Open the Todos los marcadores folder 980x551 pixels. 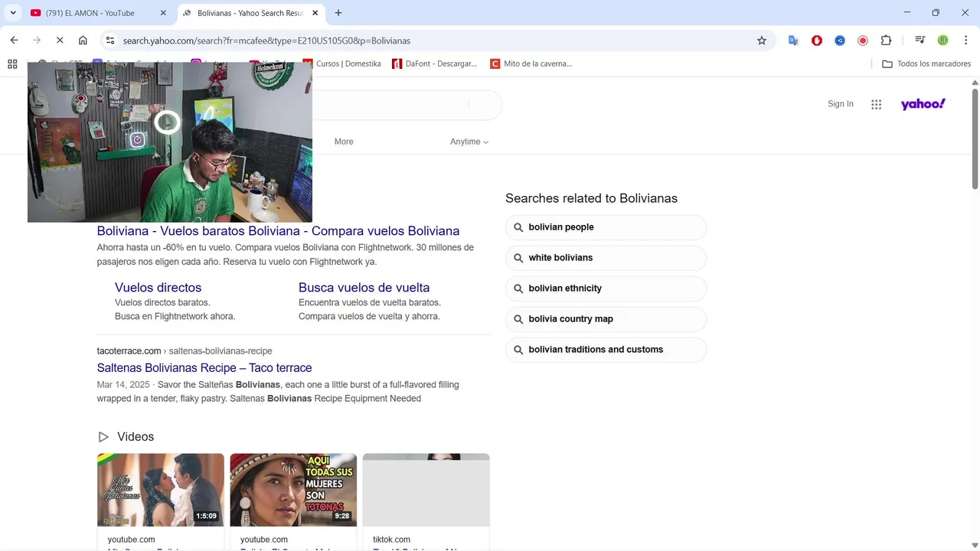coord(926,64)
